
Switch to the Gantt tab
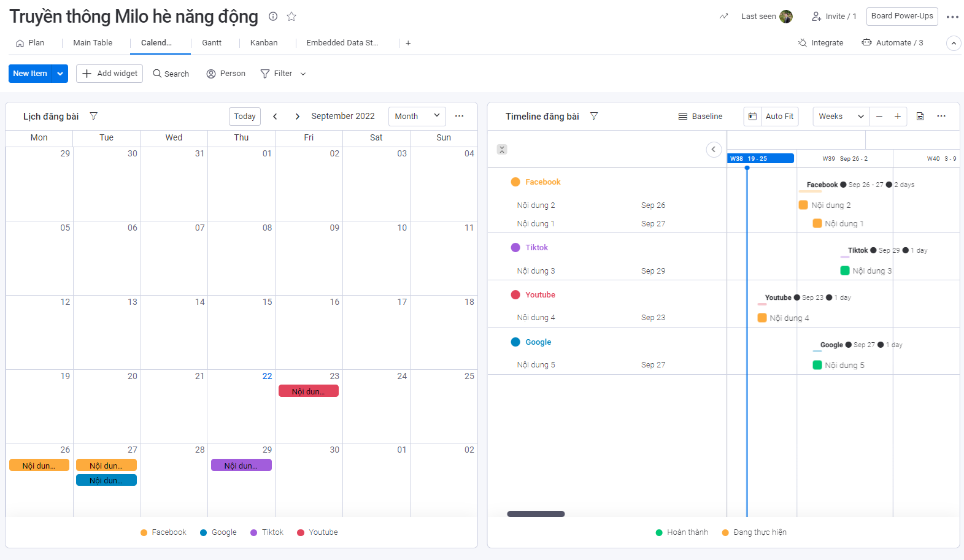(212, 43)
